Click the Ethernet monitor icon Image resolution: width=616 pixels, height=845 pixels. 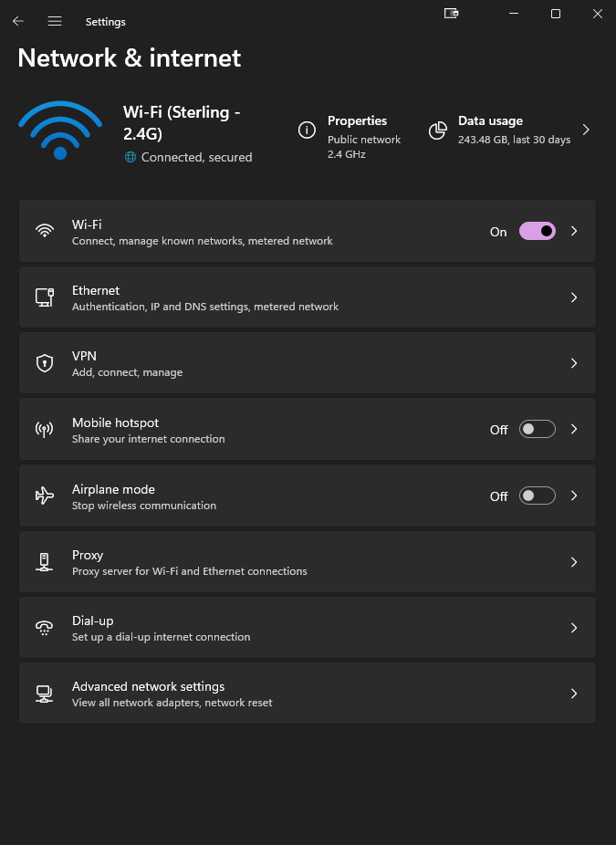(44, 297)
